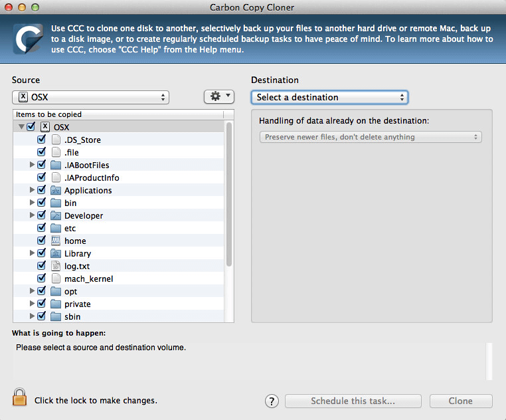
Task: Click the log.txt file icon
Action: (56, 266)
